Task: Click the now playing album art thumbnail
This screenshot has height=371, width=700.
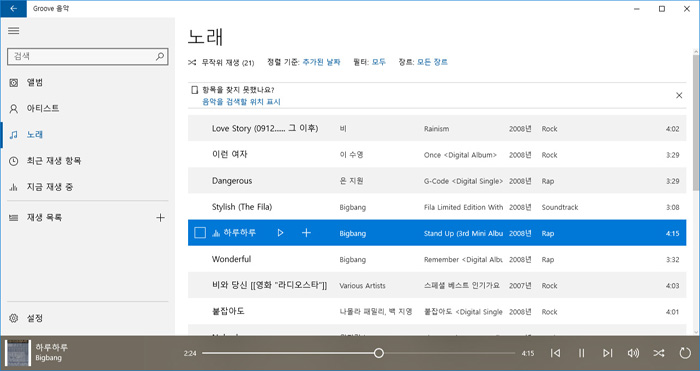Action: click(x=18, y=353)
